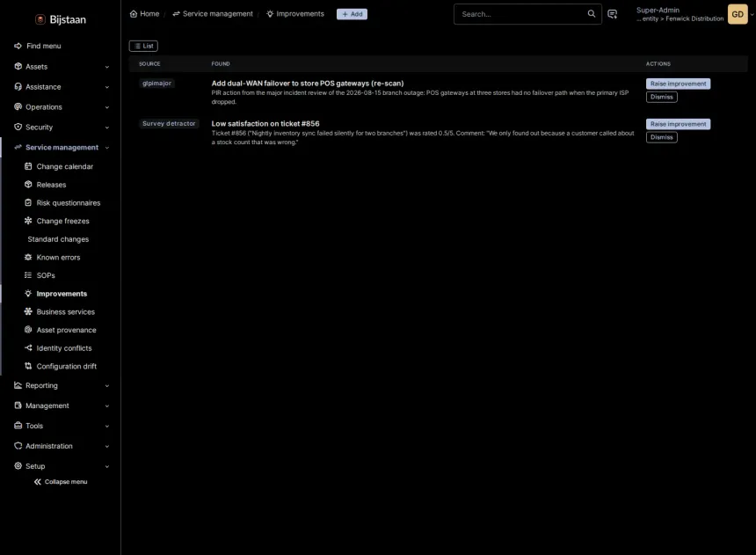This screenshot has width=756, height=555.
Task: Expand the Operations menu chevron
Action: (x=107, y=107)
